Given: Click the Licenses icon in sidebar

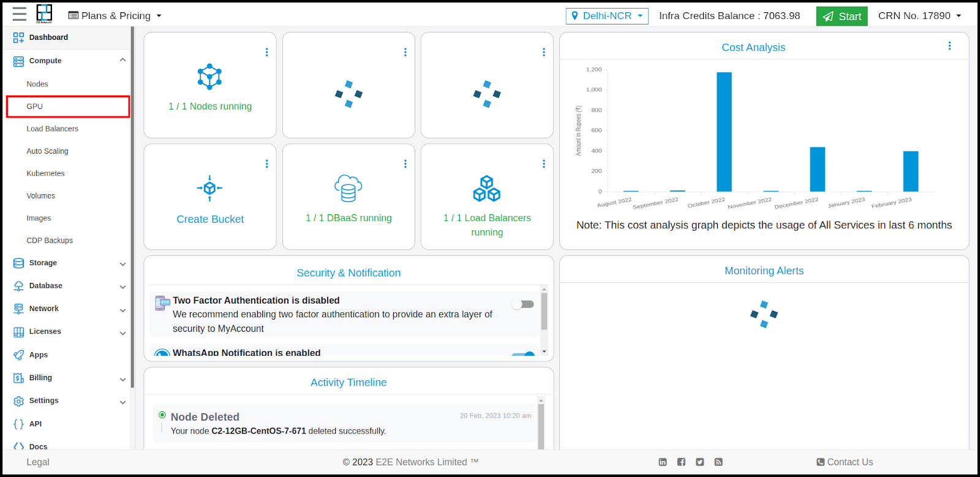Looking at the screenshot, I should [18, 332].
